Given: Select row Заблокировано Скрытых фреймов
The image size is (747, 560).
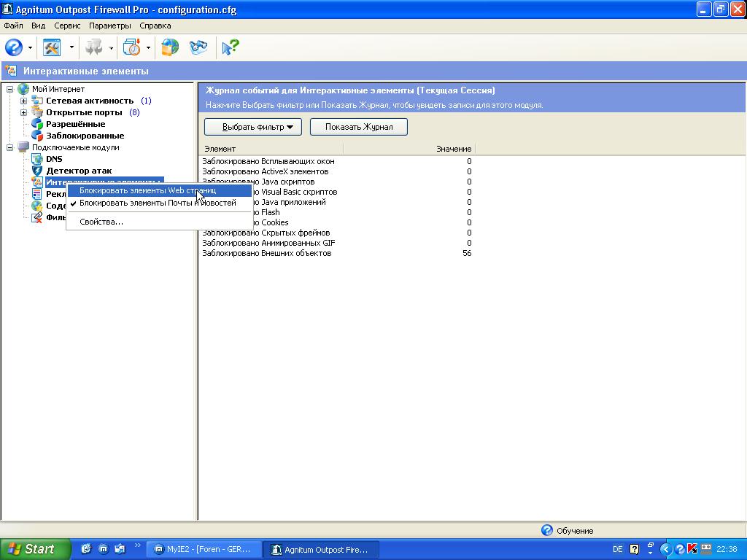Looking at the screenshot, I should pos(337,233).
